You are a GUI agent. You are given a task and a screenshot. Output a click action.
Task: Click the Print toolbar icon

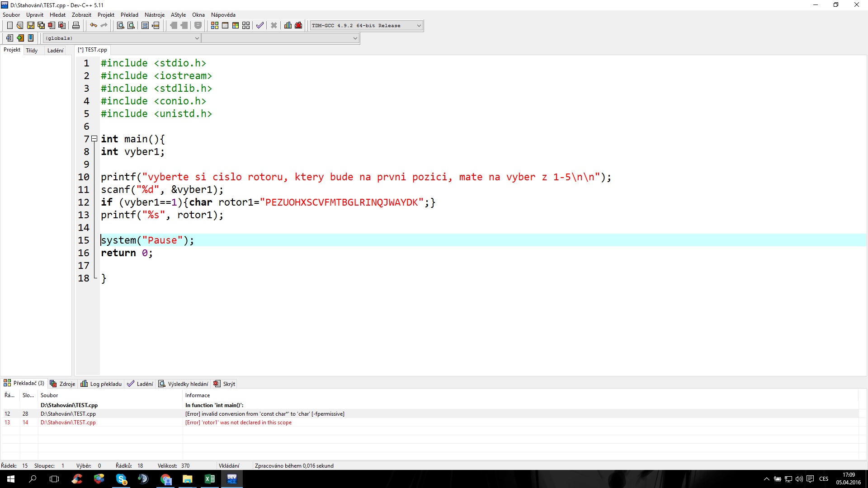pos(76,25)
